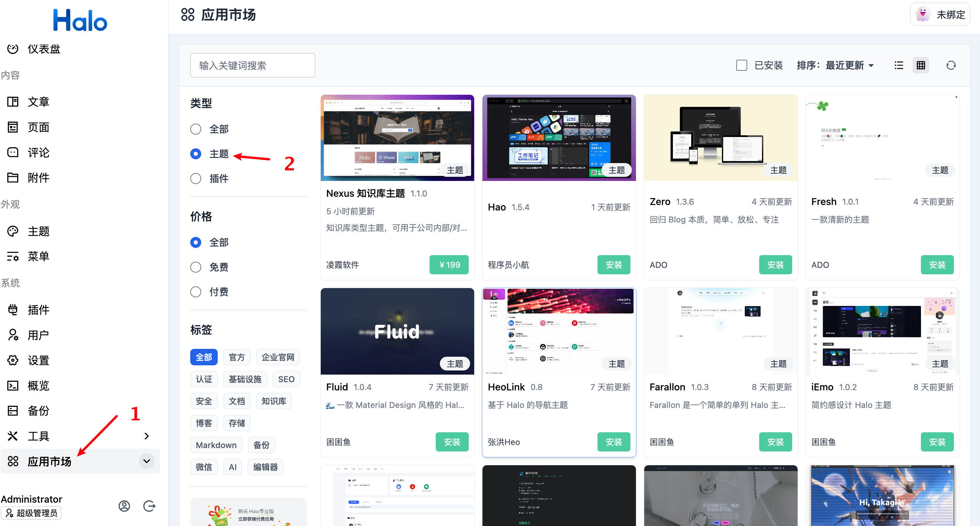Filter by 企业官网 tag
980x526 pixels.
pos(278,357)
